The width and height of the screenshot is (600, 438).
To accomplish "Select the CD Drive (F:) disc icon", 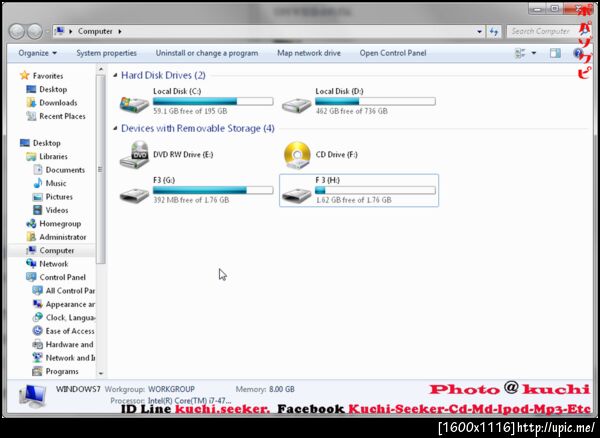I will tap(297, 155).
